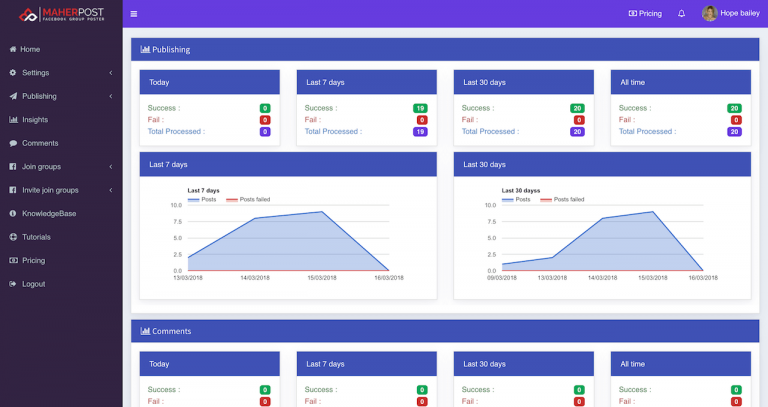Click the Home icon in sidebar

coord(13,49)
